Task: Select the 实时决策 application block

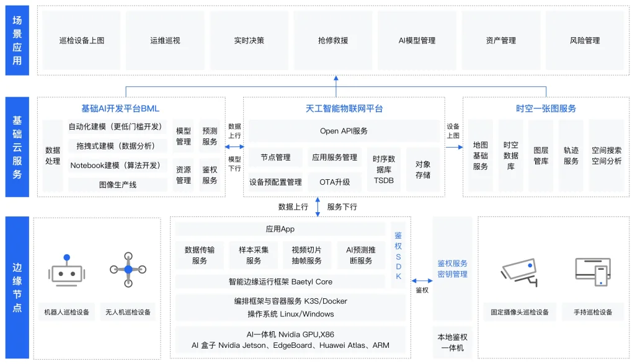Action: (x=250, y=38)
